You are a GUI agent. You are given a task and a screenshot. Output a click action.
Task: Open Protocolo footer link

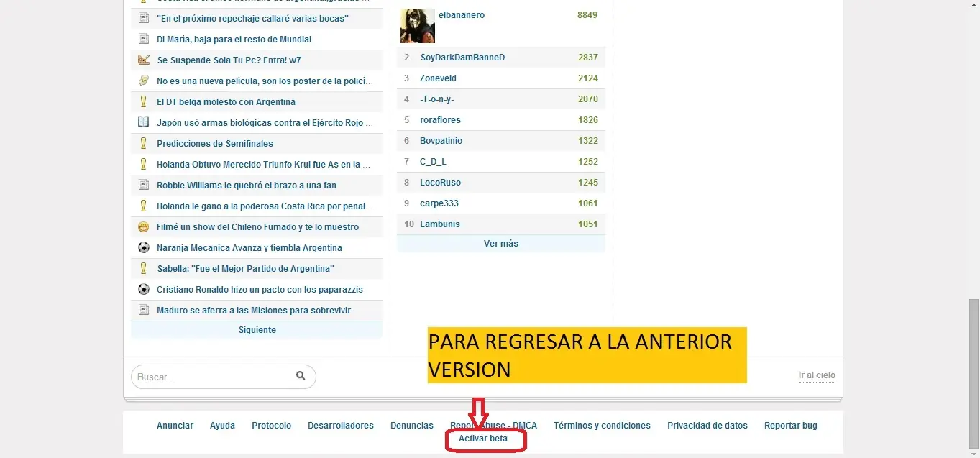pos(271,425)
